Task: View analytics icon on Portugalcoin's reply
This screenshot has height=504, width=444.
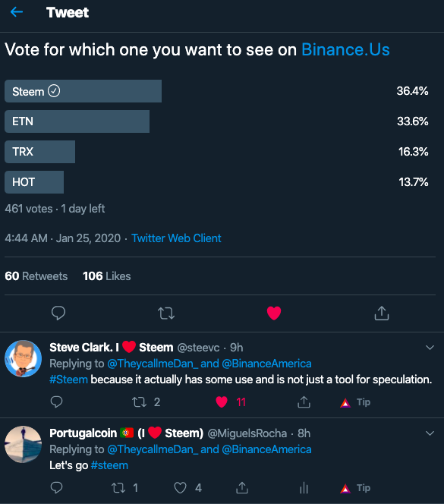Action: (x=304, y=488)
